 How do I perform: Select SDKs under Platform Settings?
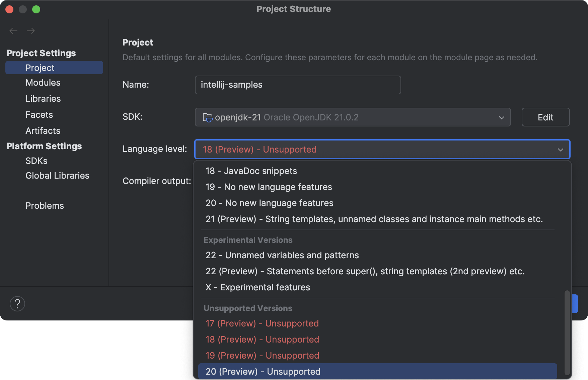pos(36,161)
